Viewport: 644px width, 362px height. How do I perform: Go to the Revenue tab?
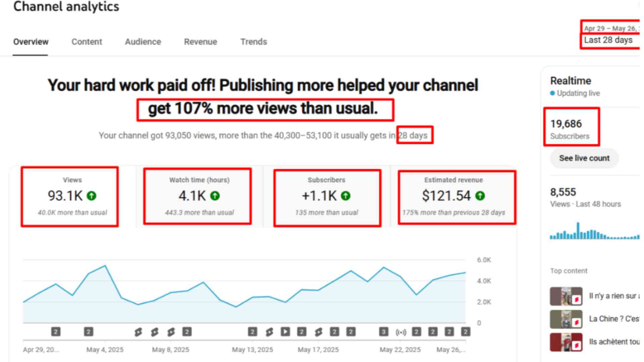click(x=200, y=42)
